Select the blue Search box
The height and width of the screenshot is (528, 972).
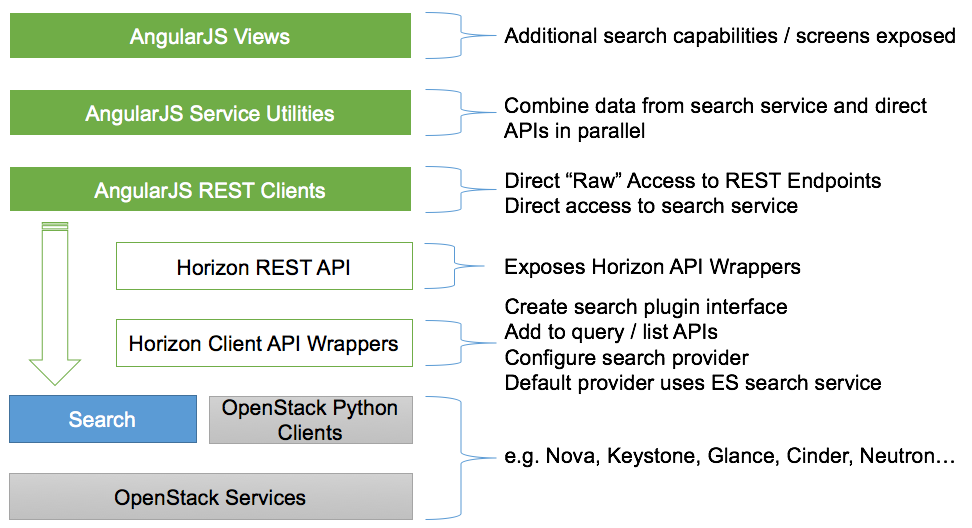tap(102, 419)
